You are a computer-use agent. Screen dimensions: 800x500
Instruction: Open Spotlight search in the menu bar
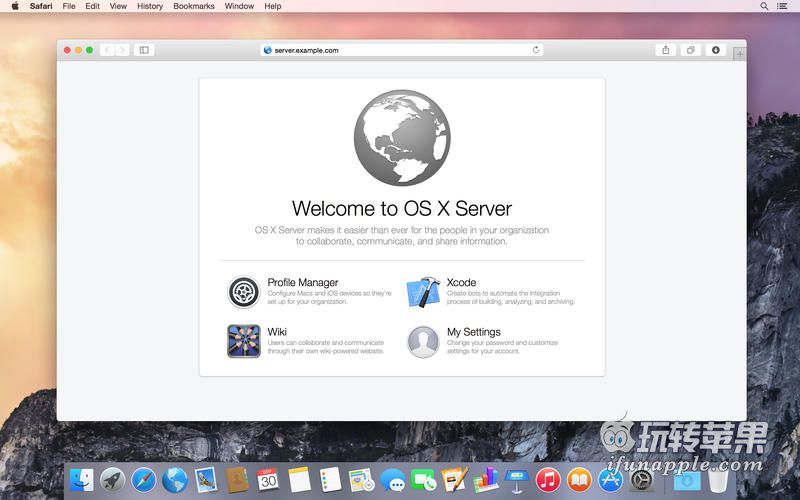[765, 6]
